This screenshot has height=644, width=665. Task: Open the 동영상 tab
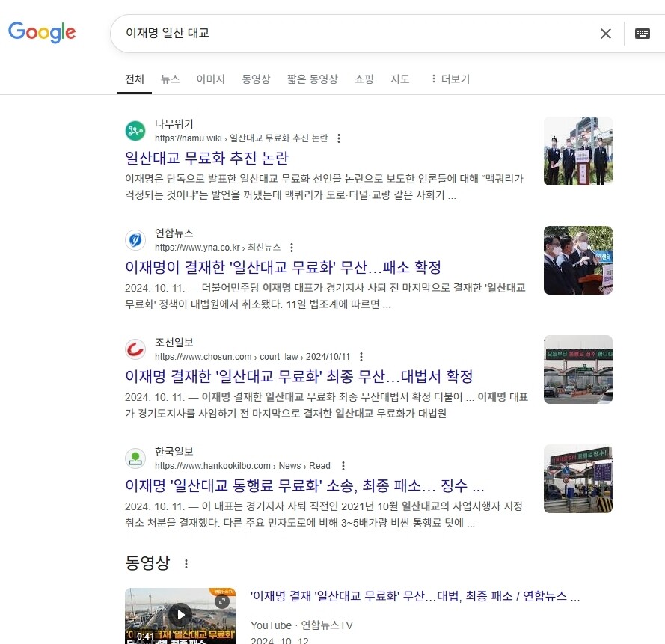[256, 79]
